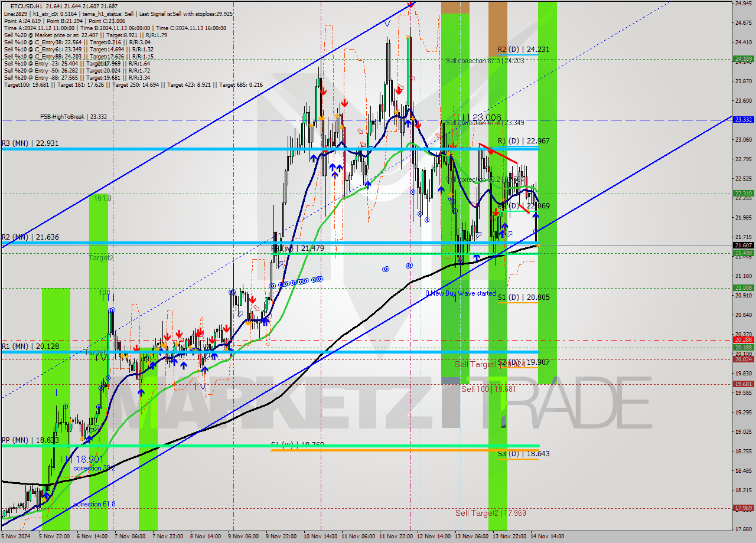Select the 'Time A:2024.11.12 11:00:00' info line
This screenshot has width=756, height=543.
click(x=115, y=28)
